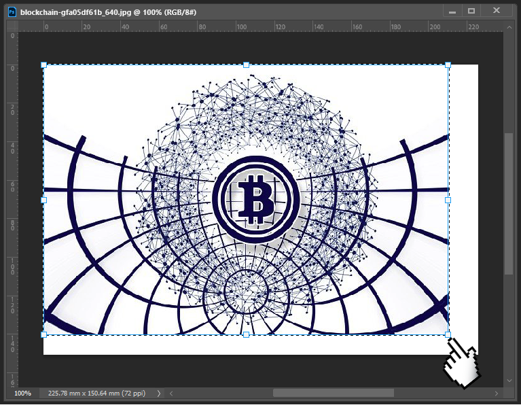Click the horizontal scrollbar right arrow
Viewport: 521px width, 420px height.
(x=497, y=393)
